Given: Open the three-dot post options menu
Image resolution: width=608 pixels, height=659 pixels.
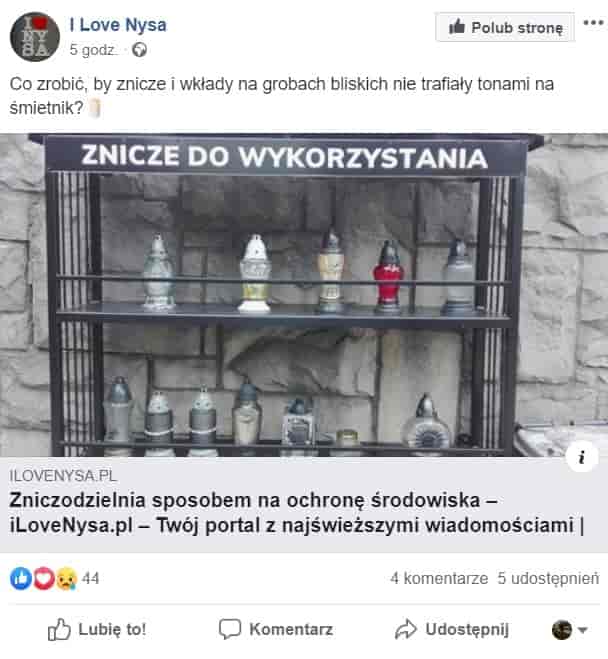Looking at the screenshot, I should 593,23.
